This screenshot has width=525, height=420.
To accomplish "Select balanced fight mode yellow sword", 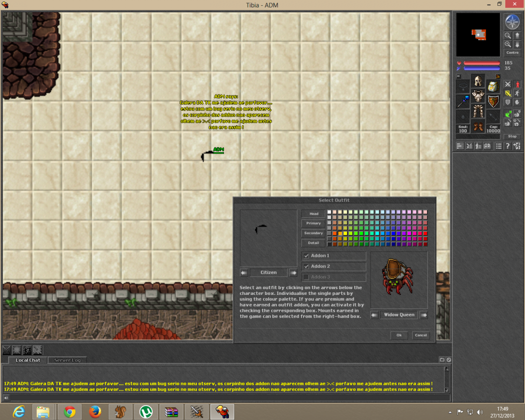I will click(x=507, y=93).
